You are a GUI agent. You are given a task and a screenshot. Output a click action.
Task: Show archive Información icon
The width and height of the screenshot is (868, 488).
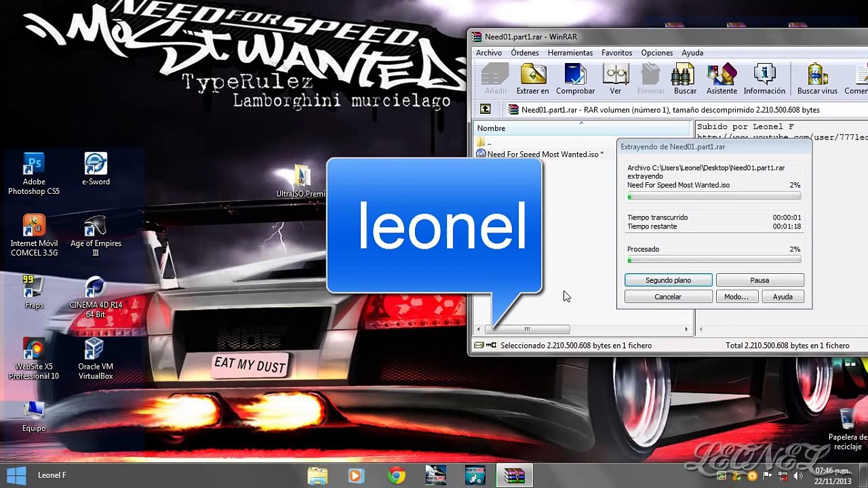point(764,79)
